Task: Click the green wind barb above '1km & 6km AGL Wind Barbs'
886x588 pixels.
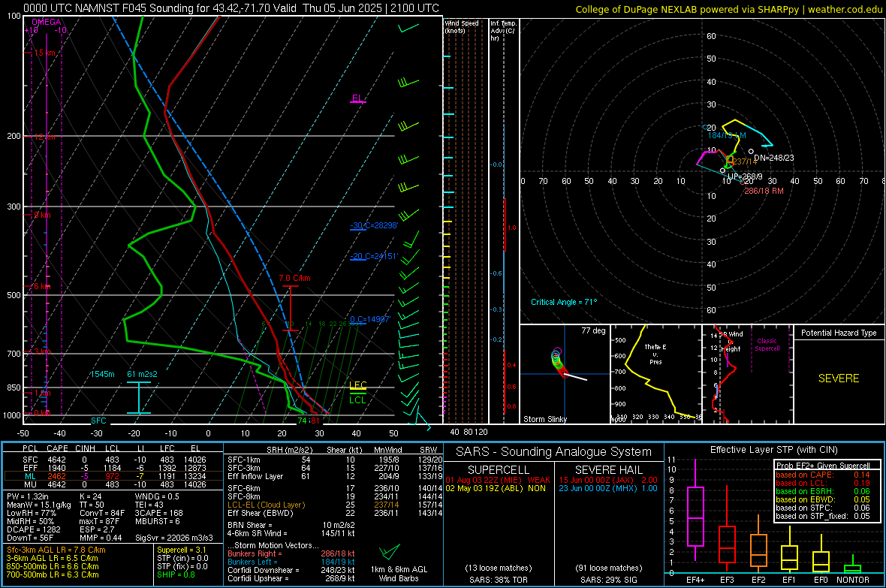Action: pos(390,551)
